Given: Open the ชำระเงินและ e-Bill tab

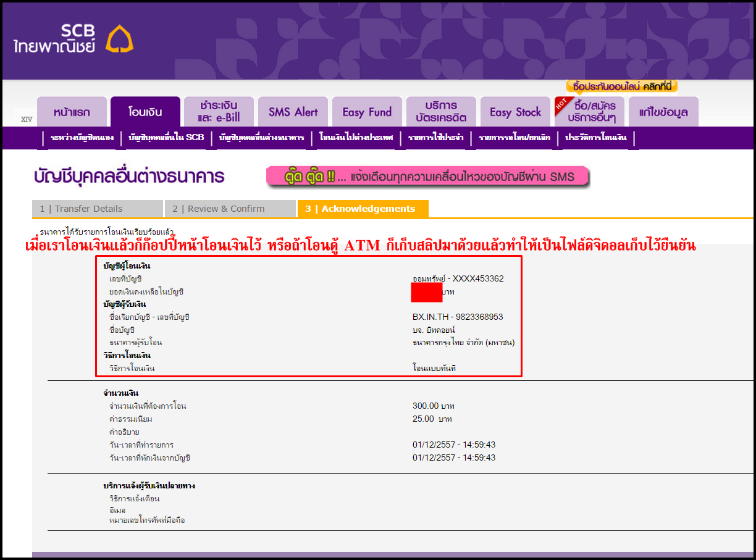Looking at the screenshot, I should point(219,112).
